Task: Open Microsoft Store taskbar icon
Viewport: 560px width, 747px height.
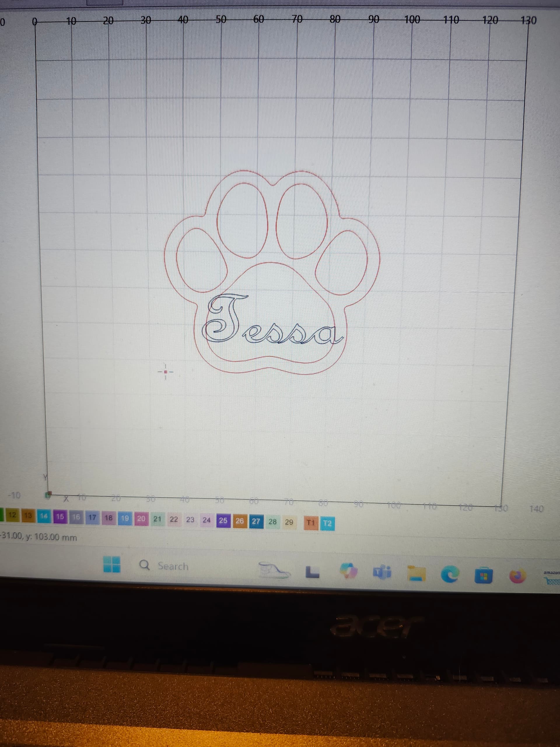Action: (484, 576)
